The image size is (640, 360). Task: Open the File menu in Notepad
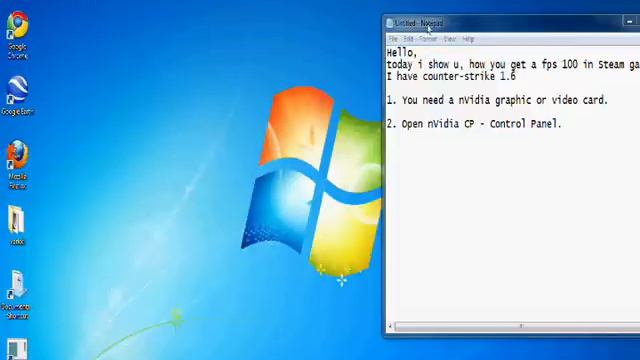[x=393, y=39]
